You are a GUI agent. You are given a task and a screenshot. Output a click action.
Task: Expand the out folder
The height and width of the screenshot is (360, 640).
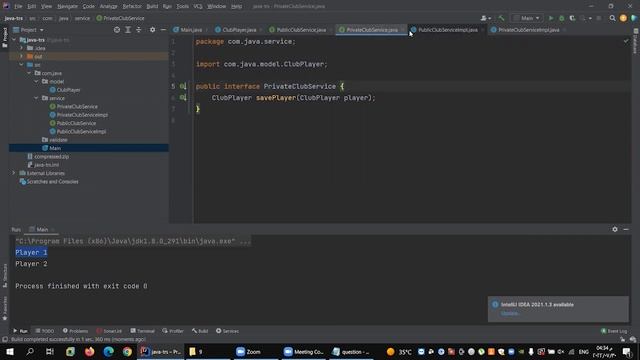pyautogui.click(x=22, y=56)
